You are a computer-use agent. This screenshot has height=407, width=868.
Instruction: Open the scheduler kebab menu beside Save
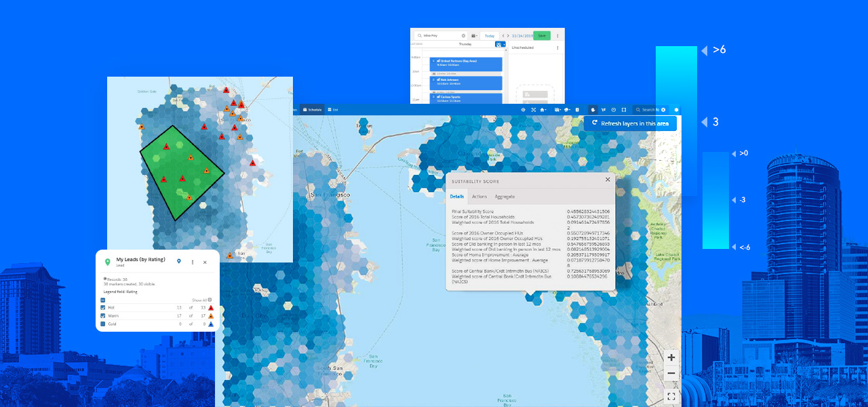click(x=557, y=36)
